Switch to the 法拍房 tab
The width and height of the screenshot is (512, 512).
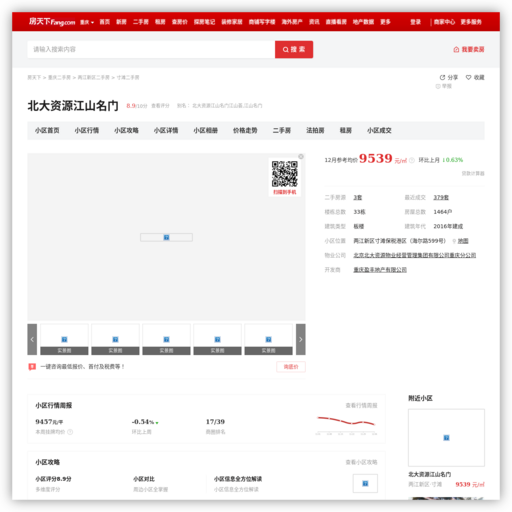315,130
